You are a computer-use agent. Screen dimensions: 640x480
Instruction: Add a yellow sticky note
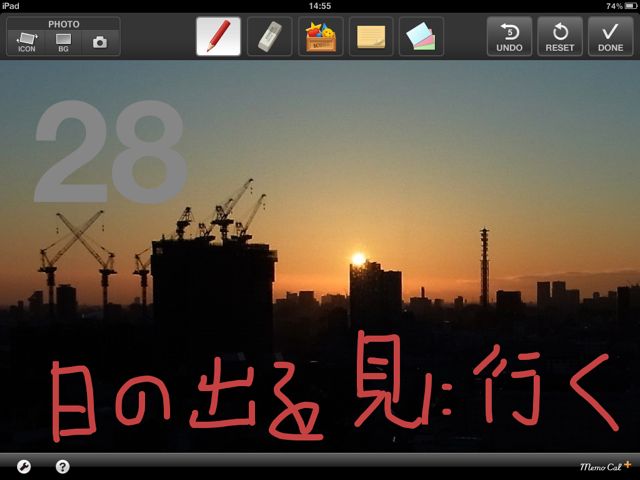[x=371, y=36]
